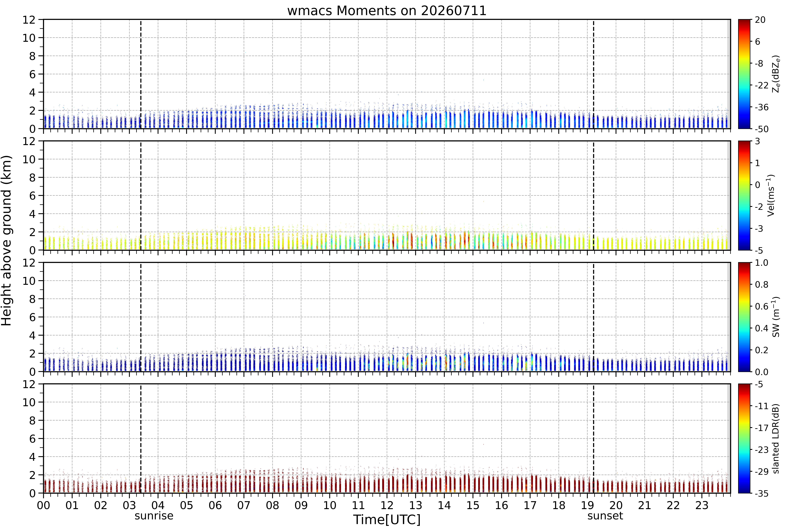Click the 18 hour tick label on the time axis
Image resolution: width=786 pixels, height=532 pixels.
(559, 505)
